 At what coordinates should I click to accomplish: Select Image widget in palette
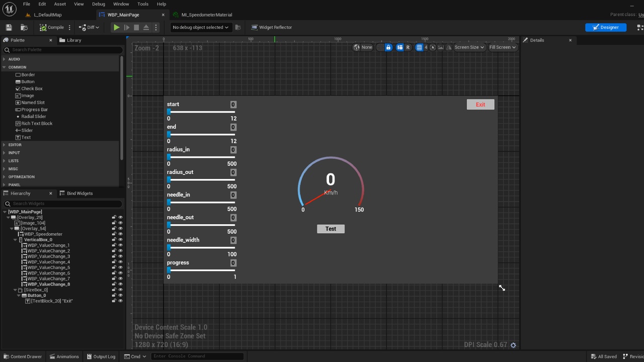click(25, 96)
